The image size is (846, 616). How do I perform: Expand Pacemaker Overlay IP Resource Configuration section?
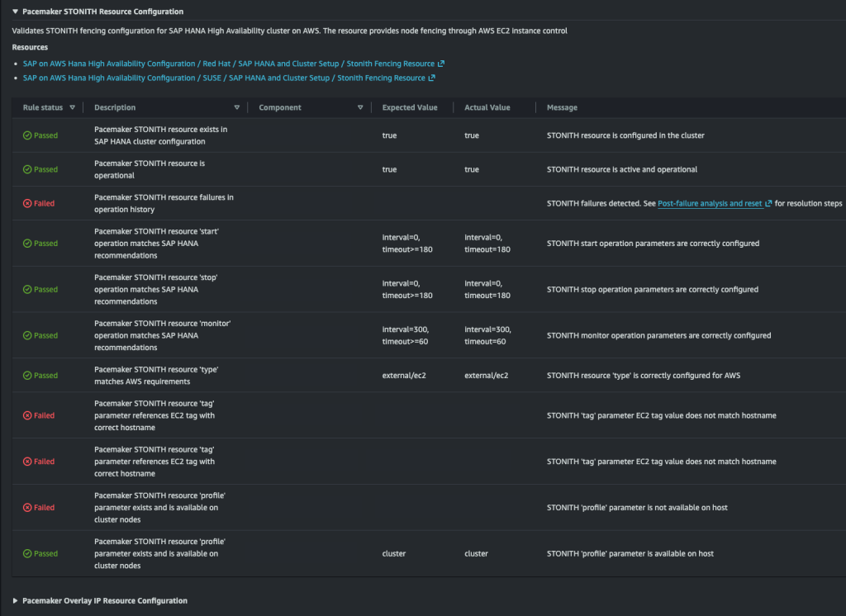tap(16, 600)
